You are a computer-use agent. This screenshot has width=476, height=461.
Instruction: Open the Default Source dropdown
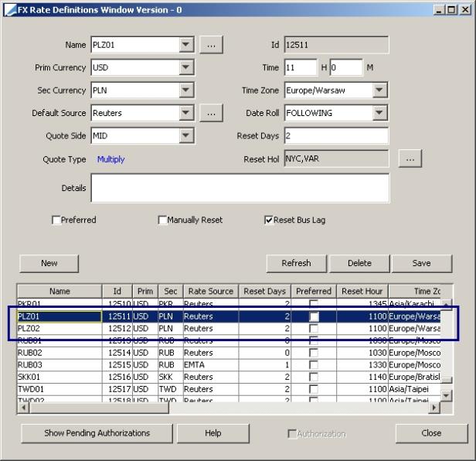pyautogui.click(x=185, y=113)
